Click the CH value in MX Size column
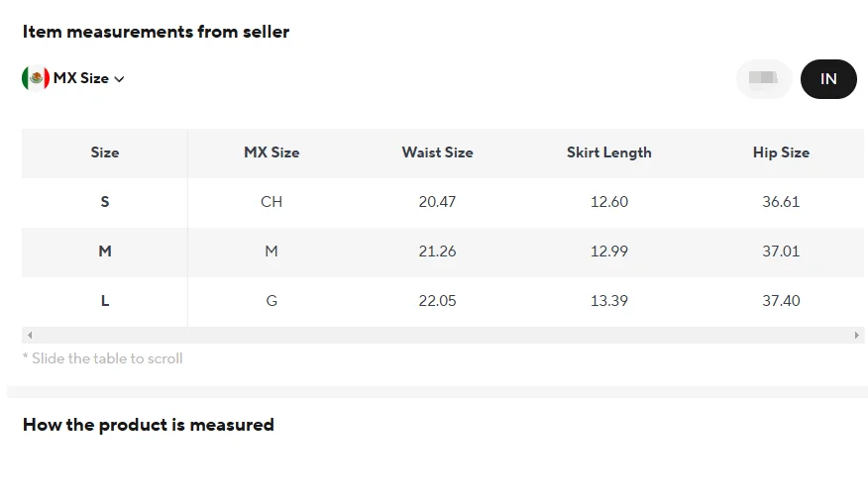 [271, 202]
